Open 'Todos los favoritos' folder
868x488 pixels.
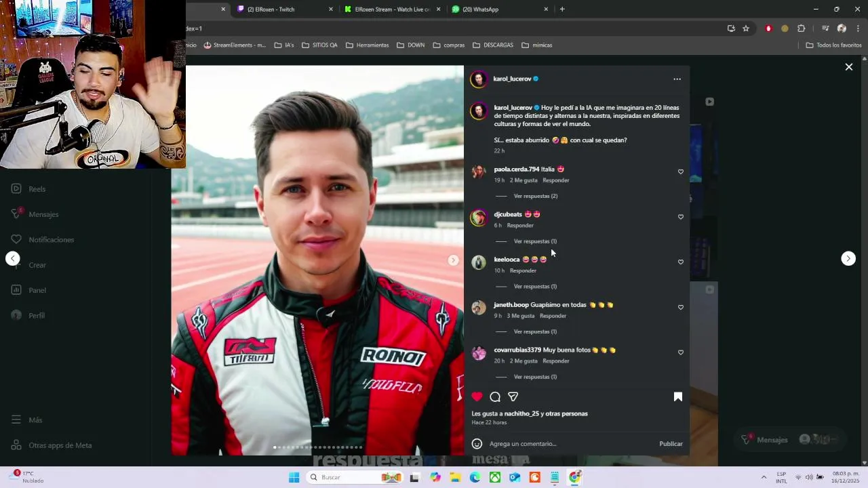(x=833, y=45)
